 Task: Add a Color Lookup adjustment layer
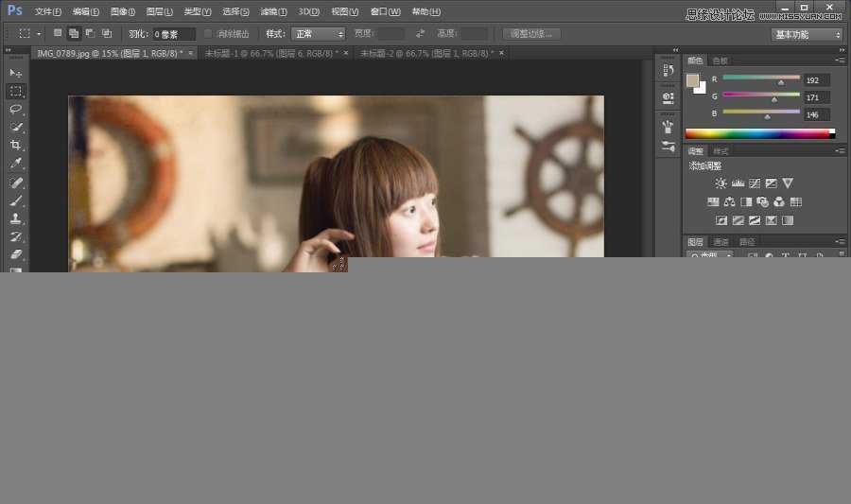pos(795,201)
